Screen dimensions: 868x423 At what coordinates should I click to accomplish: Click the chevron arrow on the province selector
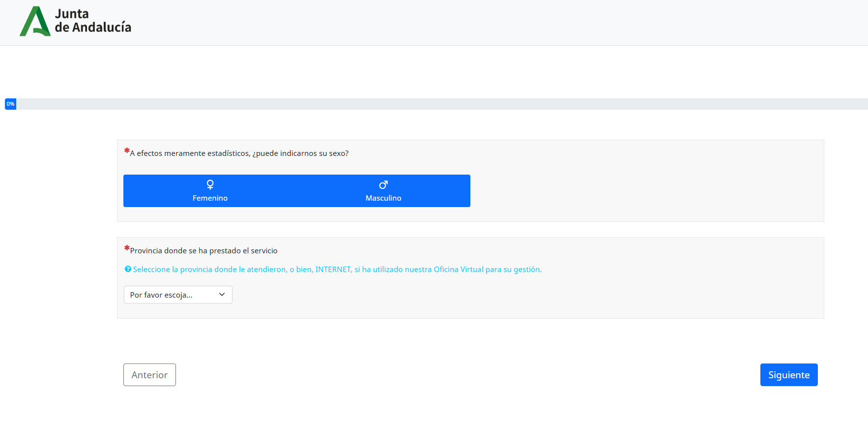[x=222, y=295]
